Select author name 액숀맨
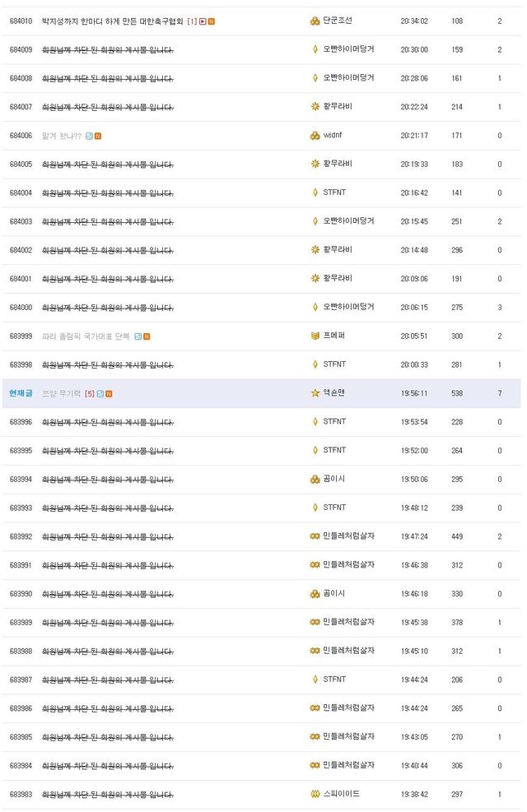 [333, 393]
